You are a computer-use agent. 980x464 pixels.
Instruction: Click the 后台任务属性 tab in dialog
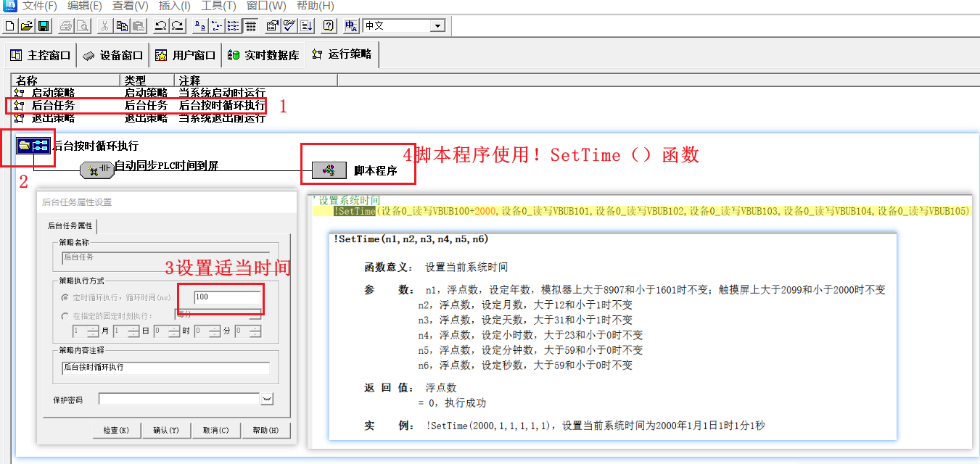click(70, 225)
